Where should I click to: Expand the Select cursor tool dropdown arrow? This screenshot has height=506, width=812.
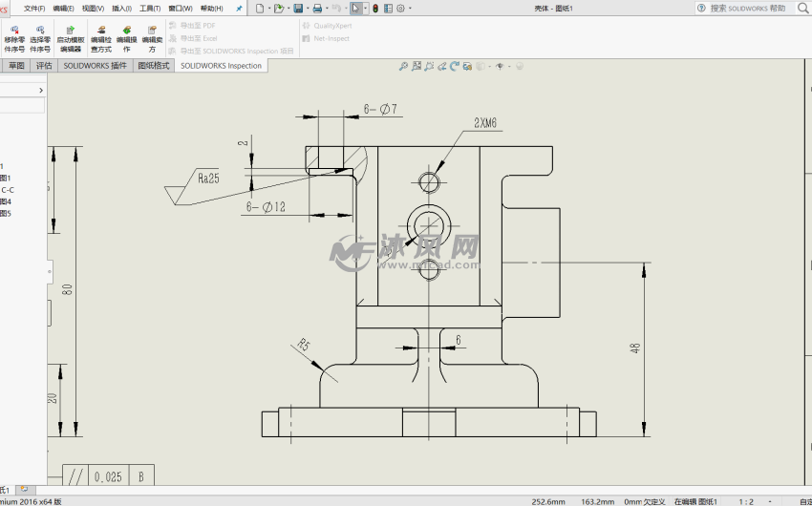pyautogui.click(x=365, y=9)
